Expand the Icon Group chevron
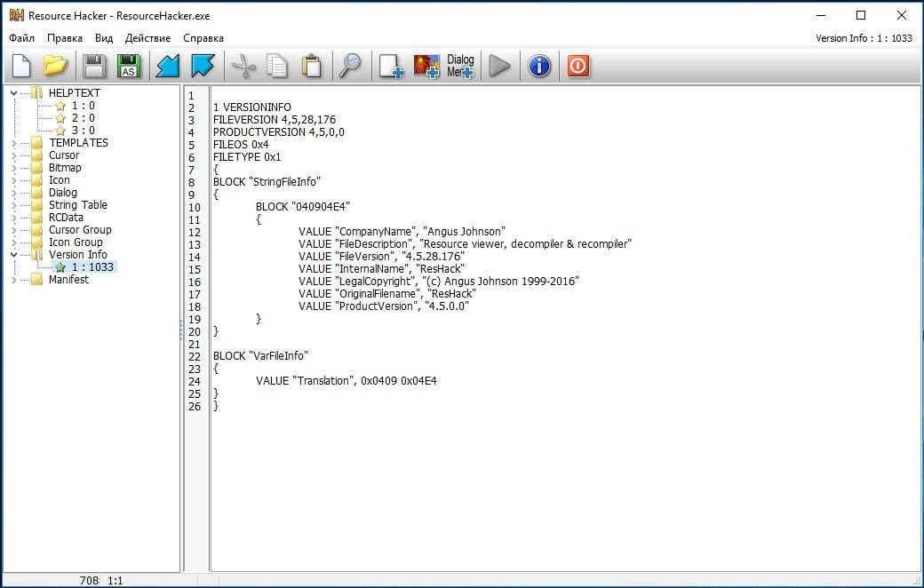This screenshot has height=588, width=924. [13, 242]
